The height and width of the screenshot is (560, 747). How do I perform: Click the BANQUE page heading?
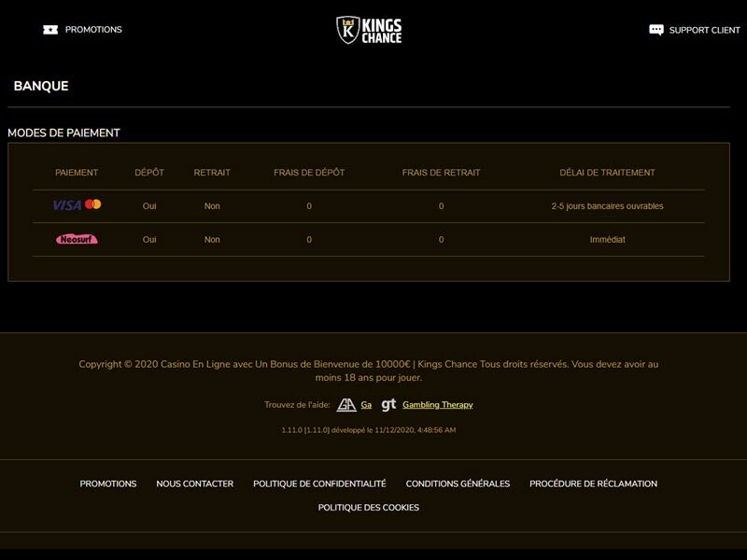point(41,86)
